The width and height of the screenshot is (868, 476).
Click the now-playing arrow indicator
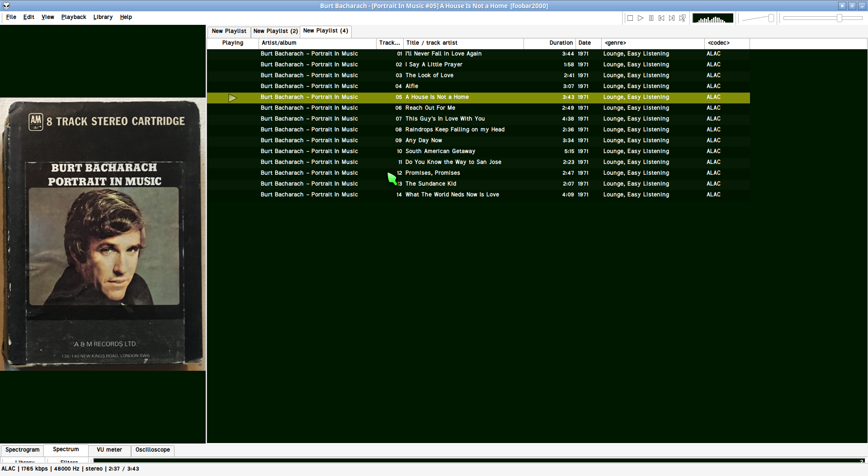click(x=232, y=98)
